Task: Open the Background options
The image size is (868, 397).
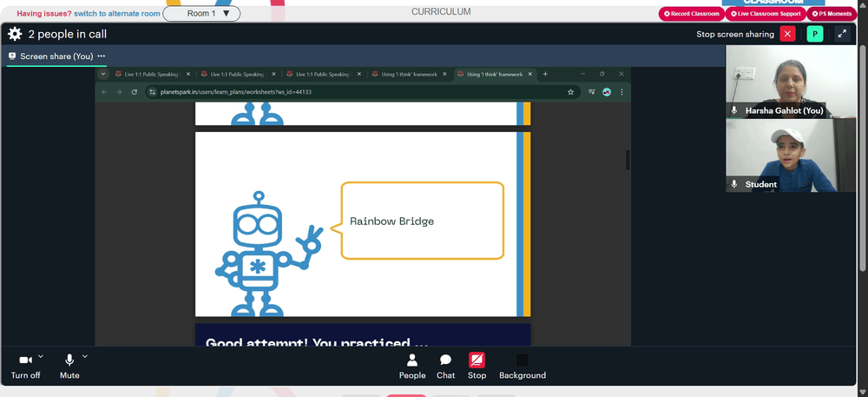Action: pyautogui.click(x=522, y=367)
